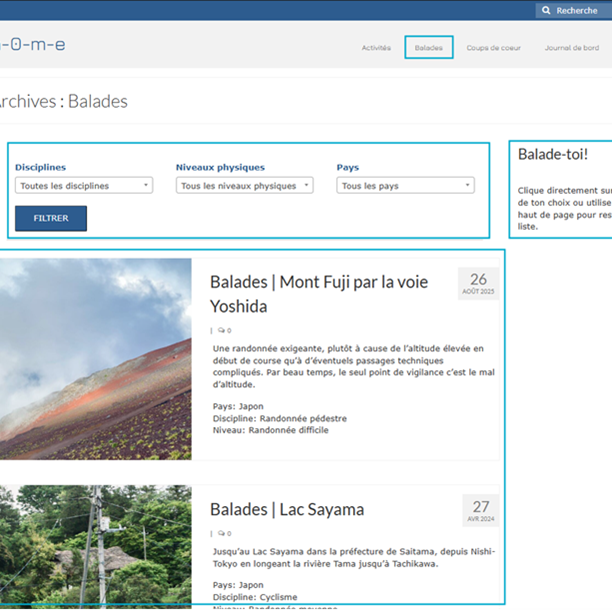This screenshot has width=612, height=612.
Task: Expand the Toutes les disciplines dropdown
Action: point(84,185)
